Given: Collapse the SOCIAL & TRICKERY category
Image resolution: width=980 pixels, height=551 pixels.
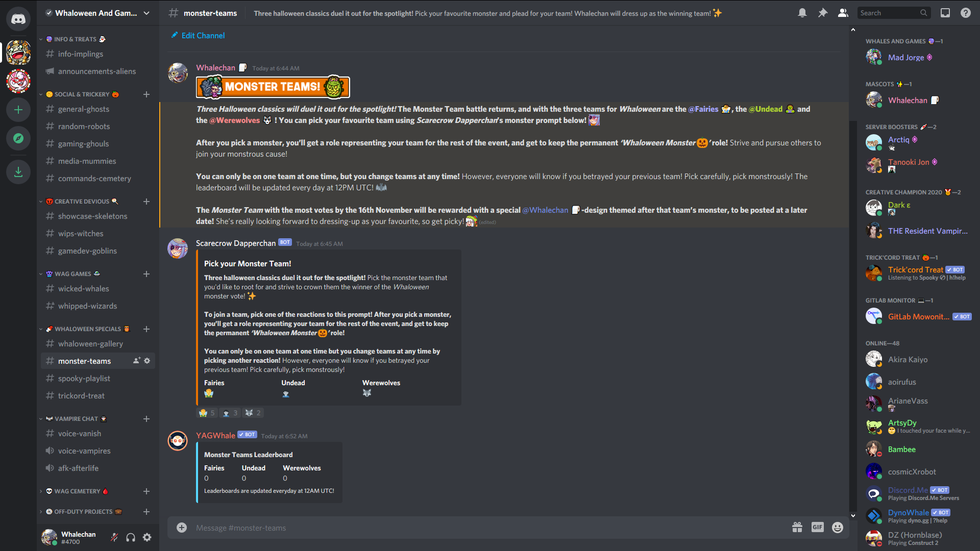Looking at the screenshot, I should (82, 94).
